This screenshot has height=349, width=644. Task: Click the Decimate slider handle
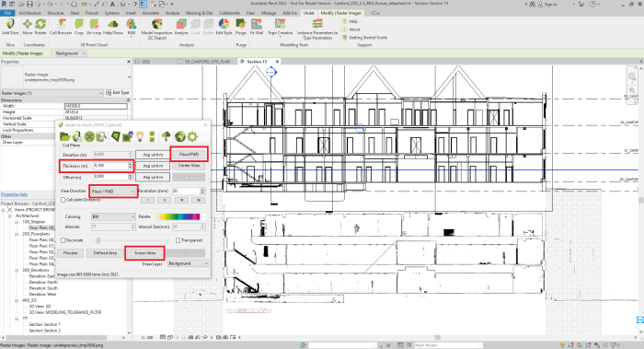tap(98, 240)
